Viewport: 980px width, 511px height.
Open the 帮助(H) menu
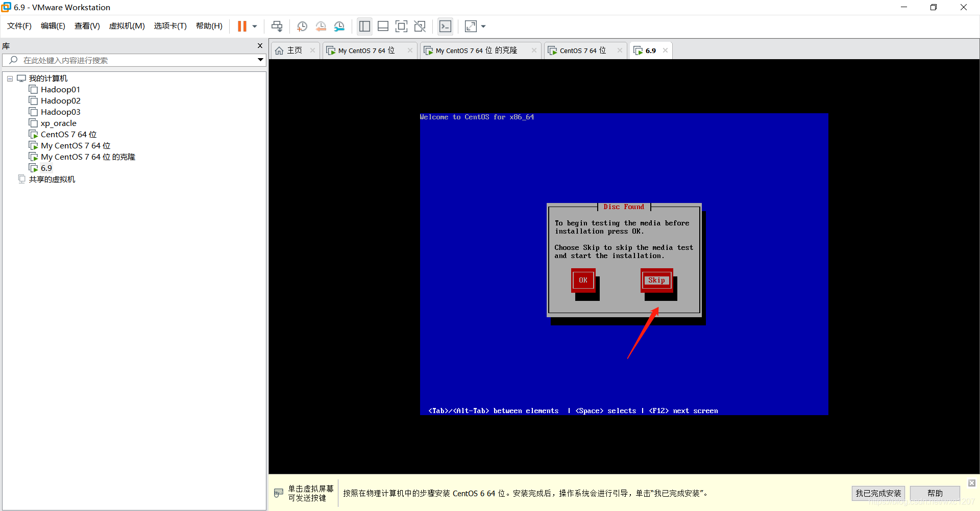click(x=209, y=26)
